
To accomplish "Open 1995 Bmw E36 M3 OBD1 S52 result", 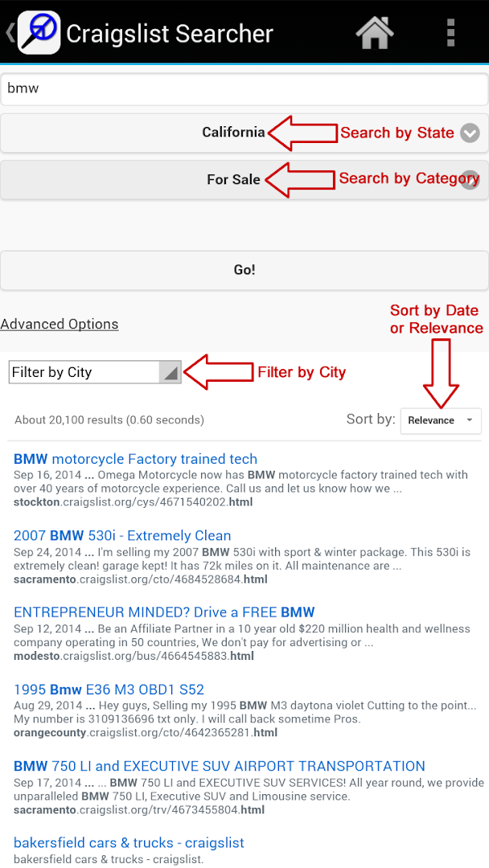I will pos(109,690).
